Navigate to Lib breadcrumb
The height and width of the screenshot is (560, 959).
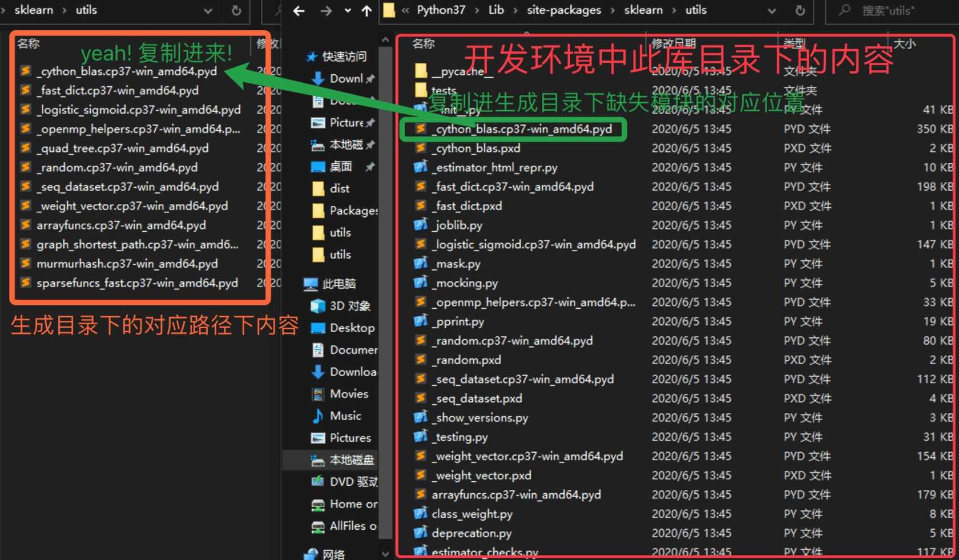point(496,10)
